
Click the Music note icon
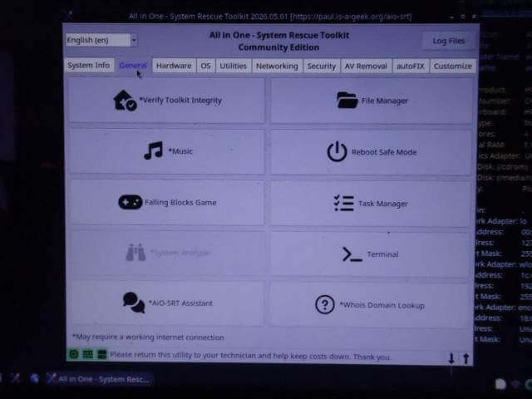point(153,150)
